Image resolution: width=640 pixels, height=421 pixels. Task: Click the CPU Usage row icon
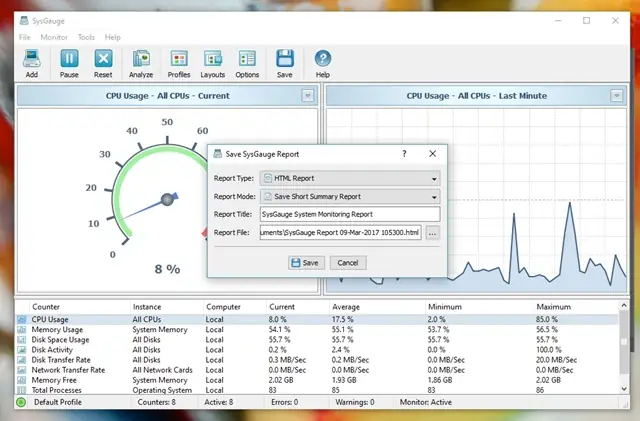coord(22,319)
